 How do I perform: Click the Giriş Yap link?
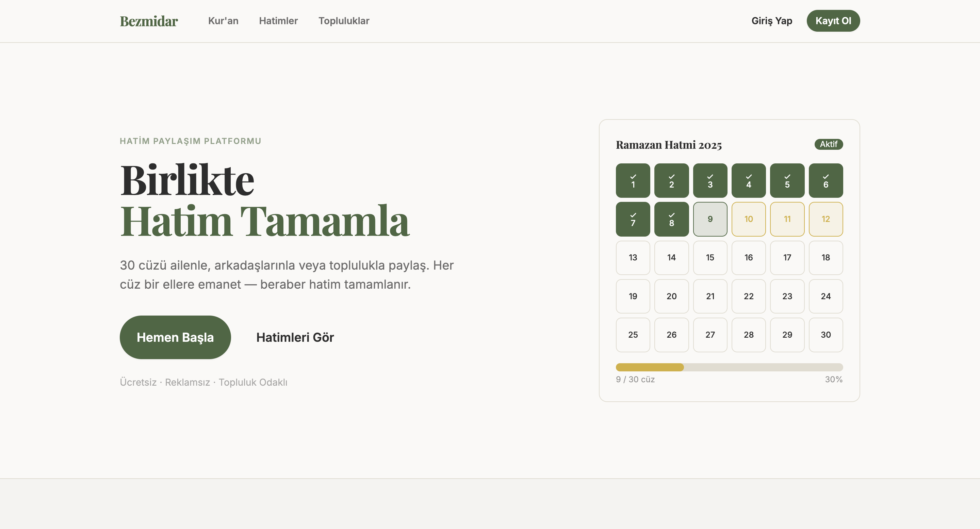pos(772,21)
